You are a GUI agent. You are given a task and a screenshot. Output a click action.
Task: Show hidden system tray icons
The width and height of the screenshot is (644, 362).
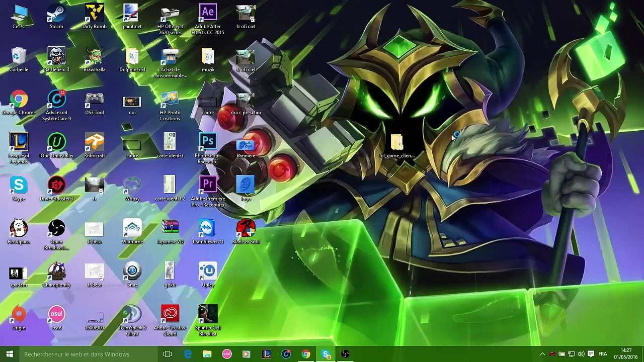(542, 354)
